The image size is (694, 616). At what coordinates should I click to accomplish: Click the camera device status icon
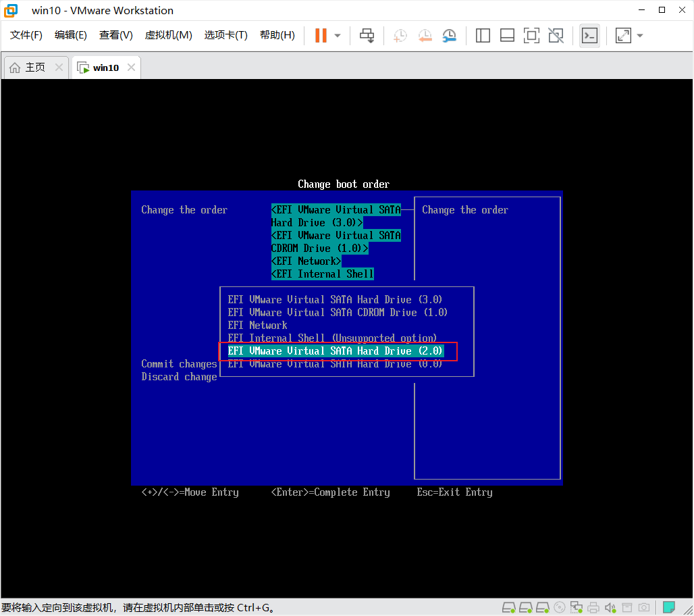644,607
